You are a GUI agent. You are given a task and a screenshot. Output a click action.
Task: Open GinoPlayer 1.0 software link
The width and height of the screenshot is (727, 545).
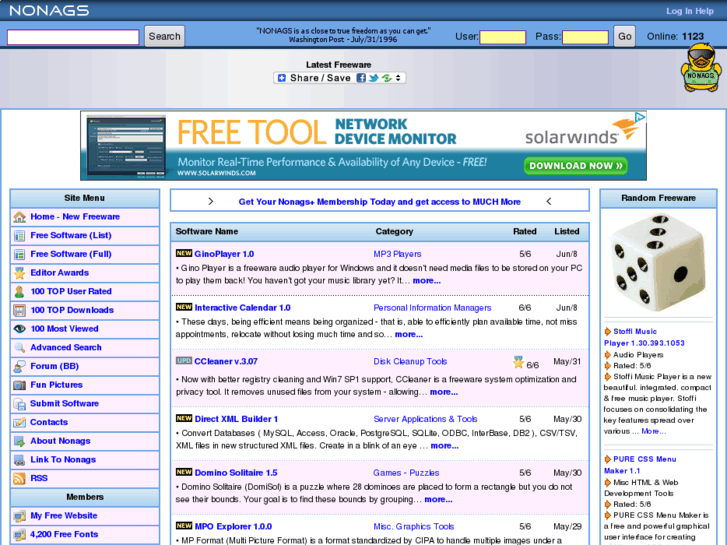click(224, 254)
